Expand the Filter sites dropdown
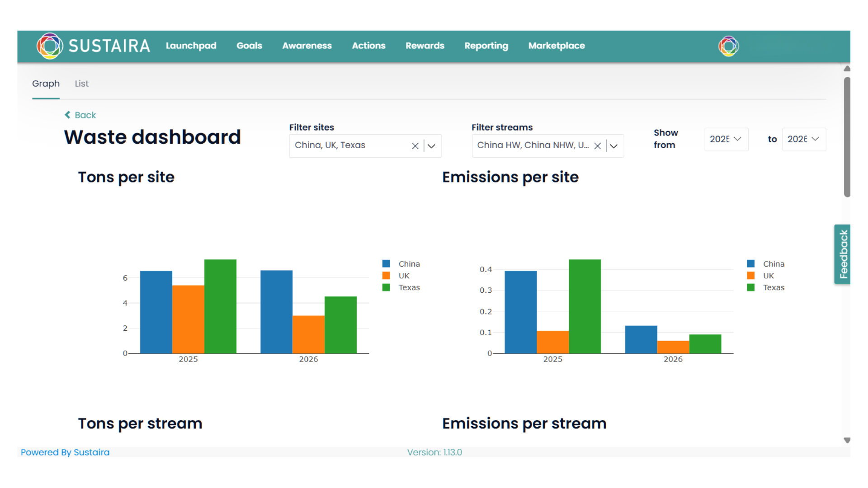 [431, 146]
